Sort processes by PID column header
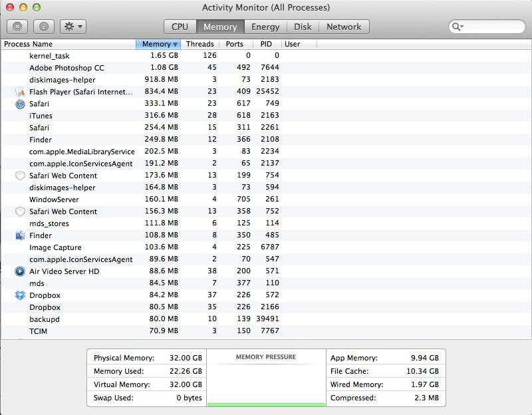This screenshot has width=532, height=415. [266, 44]
